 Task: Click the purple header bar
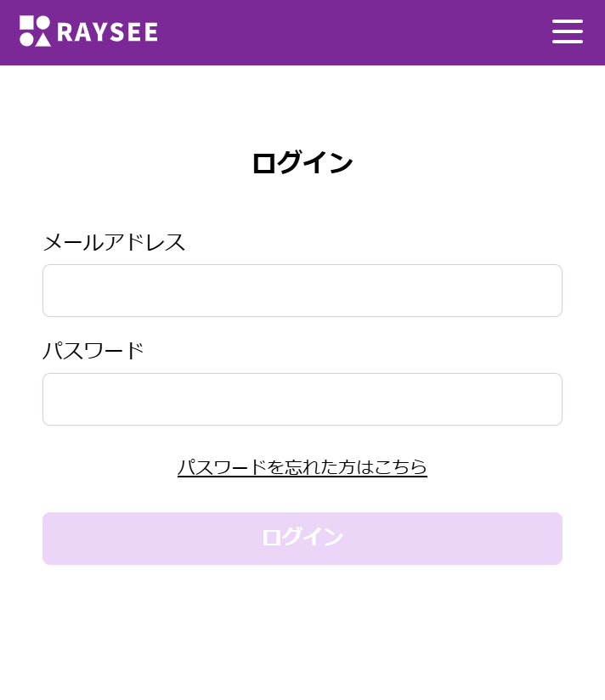(x=340, y=32)
